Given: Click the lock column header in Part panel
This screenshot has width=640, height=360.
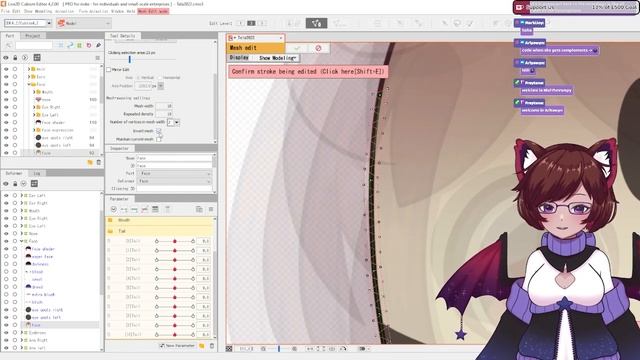Looking at the screenshot, I should pos(15,58).
